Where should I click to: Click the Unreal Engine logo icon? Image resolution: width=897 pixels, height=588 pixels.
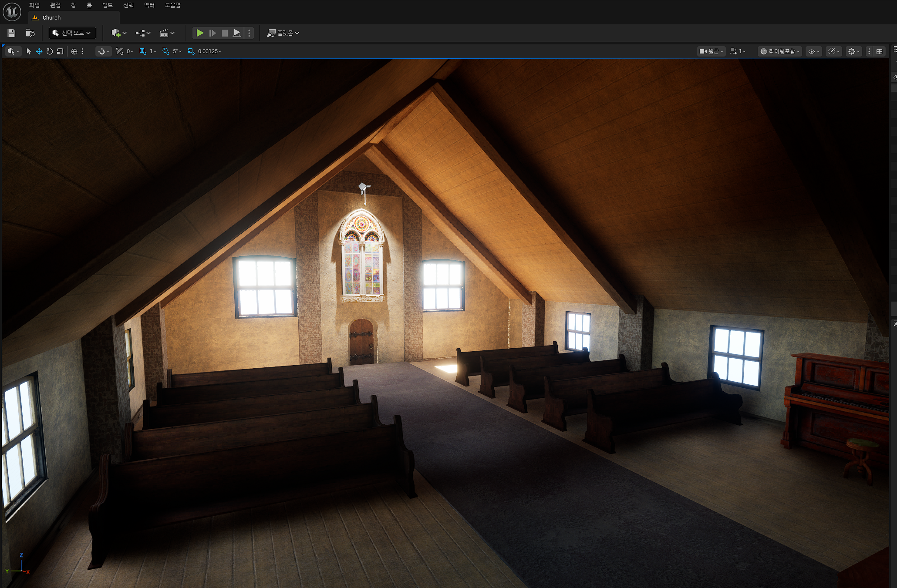pos(12,12)
